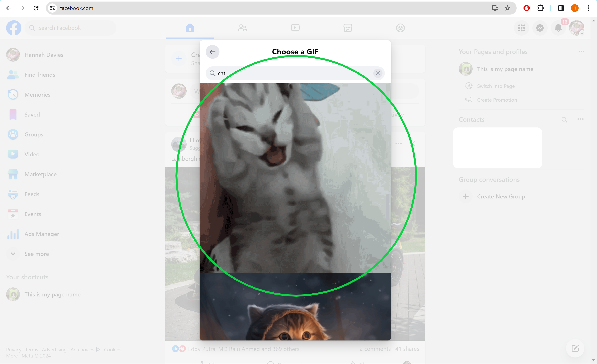This screenshot has width=597, height=364.
Task: Open the browser side panel icon
Action: coord(561,8)
